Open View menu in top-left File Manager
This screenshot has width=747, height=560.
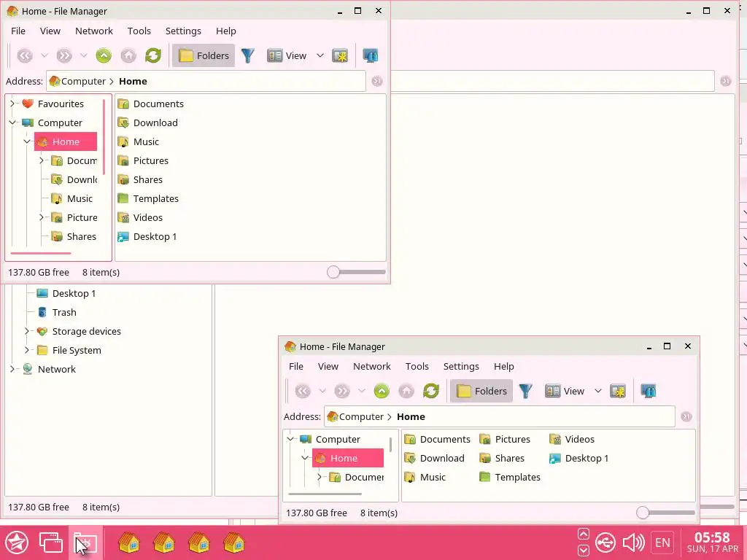[50, 31]
